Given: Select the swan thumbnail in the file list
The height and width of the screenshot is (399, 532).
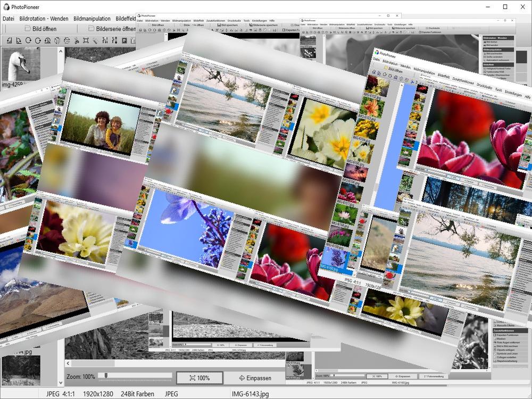Looking at the screenshot, I should click(21, 65).
